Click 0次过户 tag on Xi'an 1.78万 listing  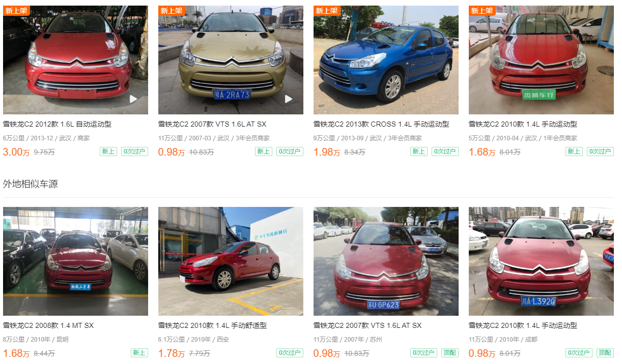tap(290, 353)
